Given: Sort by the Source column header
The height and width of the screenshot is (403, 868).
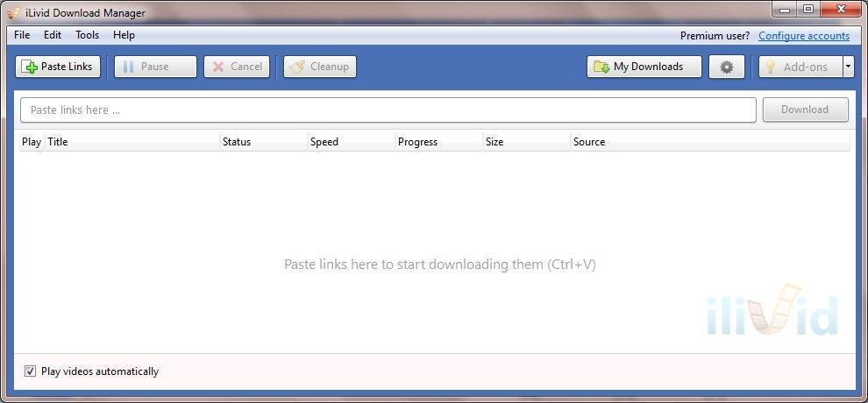Looking at the screenshot, I should click(x=709, y=142).
